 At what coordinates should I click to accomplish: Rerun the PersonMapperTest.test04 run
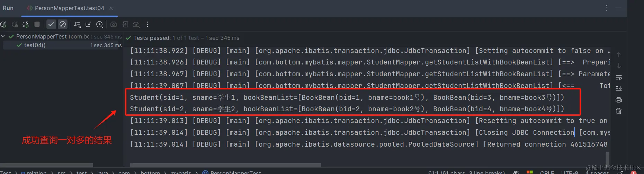pos(3,24)
